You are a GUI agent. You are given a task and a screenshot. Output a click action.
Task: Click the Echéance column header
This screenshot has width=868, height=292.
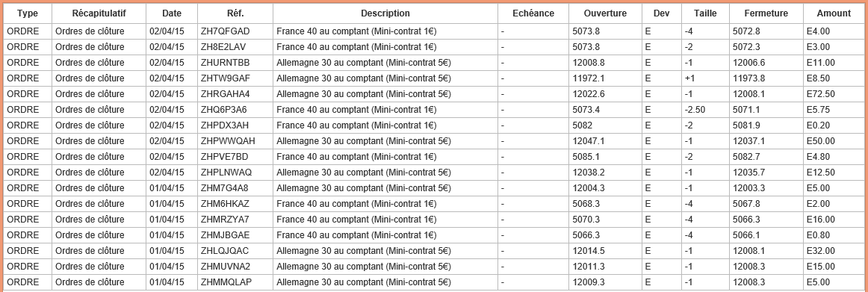click(x=533, y=14)
